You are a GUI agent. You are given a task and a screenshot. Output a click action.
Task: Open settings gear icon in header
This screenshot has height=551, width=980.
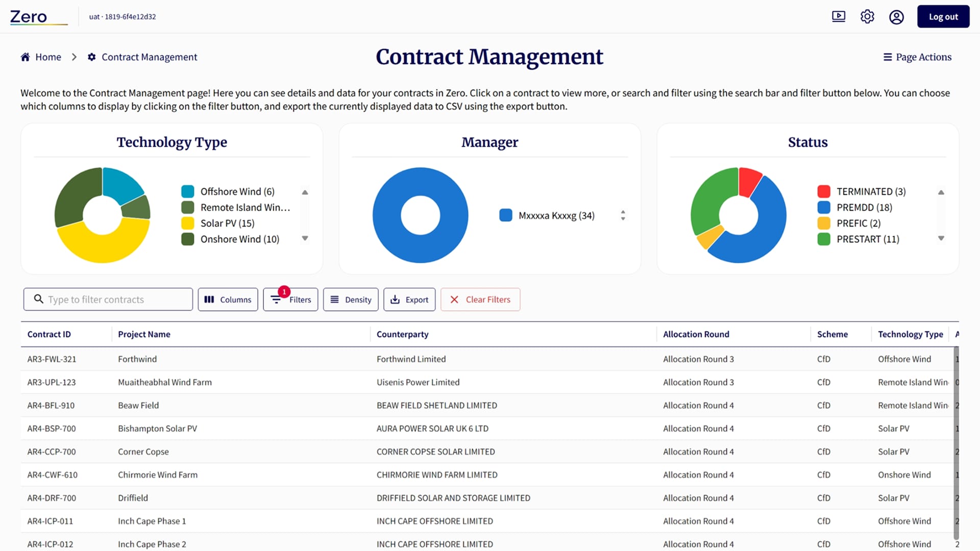[x=867, y=16]
